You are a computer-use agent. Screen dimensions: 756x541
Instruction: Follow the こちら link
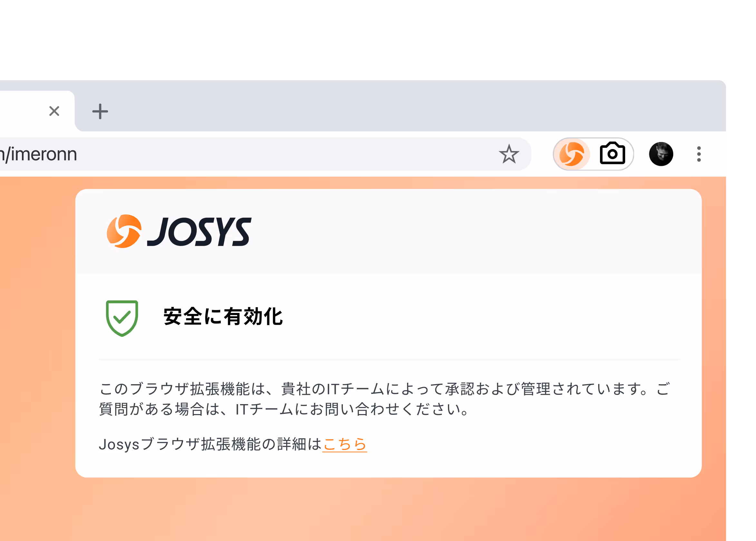click(x=345, y=444)
